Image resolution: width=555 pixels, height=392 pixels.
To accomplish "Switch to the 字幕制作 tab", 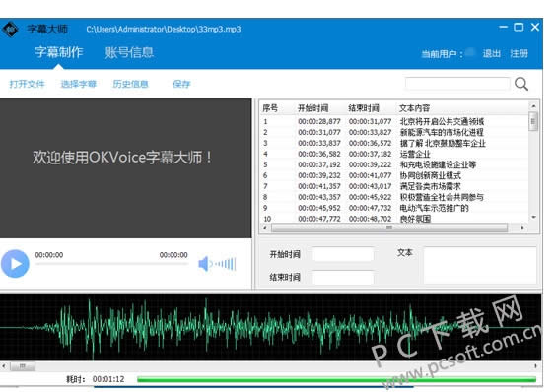I will click(59, 52).
